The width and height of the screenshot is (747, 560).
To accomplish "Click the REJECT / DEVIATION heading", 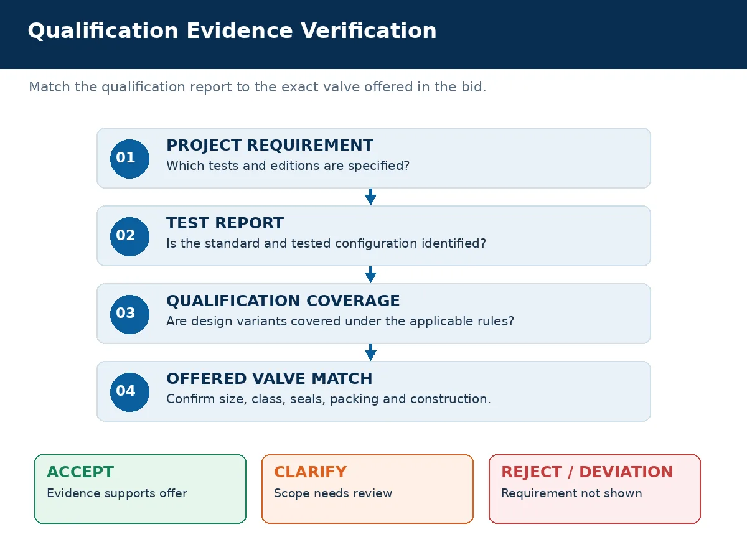I will click(x=587, y=472).
